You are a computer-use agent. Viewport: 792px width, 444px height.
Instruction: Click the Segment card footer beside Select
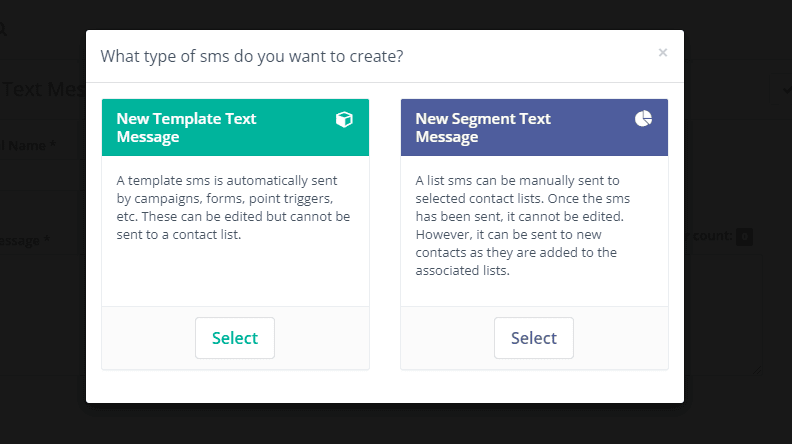click(x=621, y=338)
